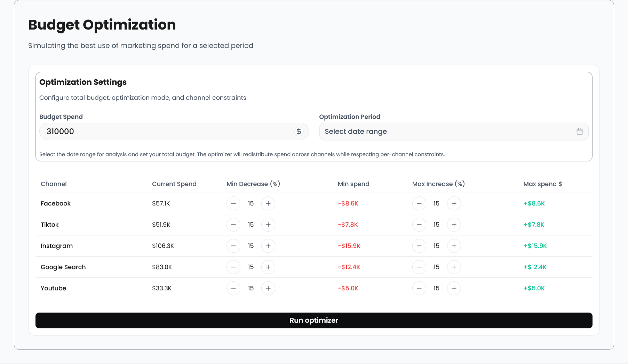Increase Google Search Max Increase percentage
Screen dimensions: 628x364
coord(454,267)
